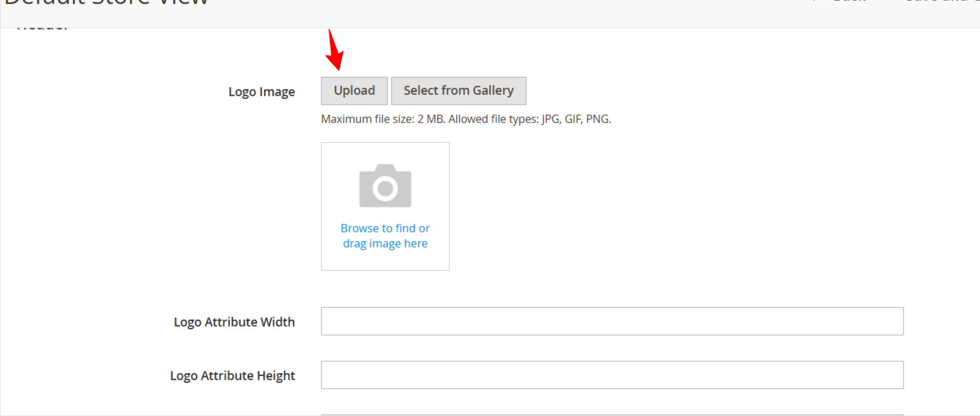This screenshot has height=416, width=980.
Task: Click the Logo Image label
Action: pos(261,92)
